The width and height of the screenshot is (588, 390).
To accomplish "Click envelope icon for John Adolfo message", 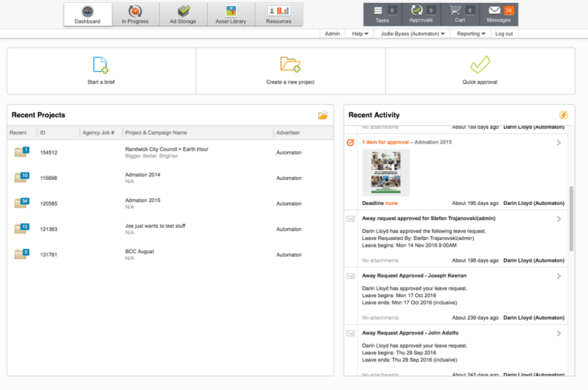I will coord(350,334).
